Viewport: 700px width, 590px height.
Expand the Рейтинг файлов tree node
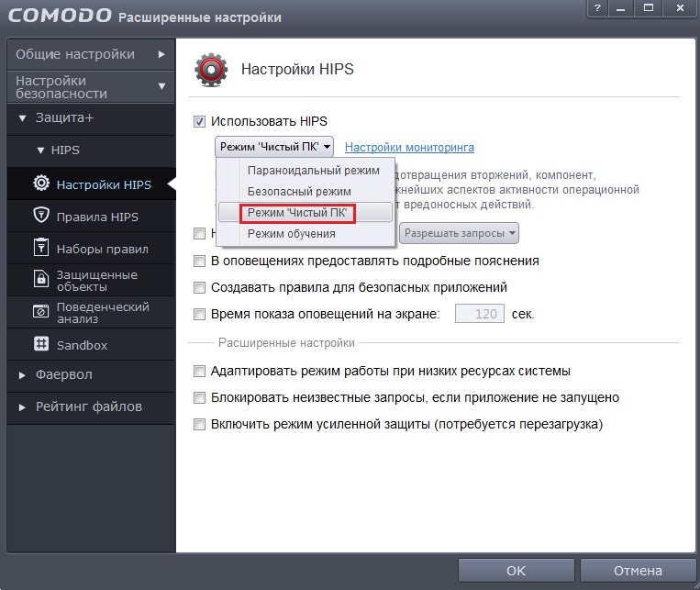click(x=22, y=406)
